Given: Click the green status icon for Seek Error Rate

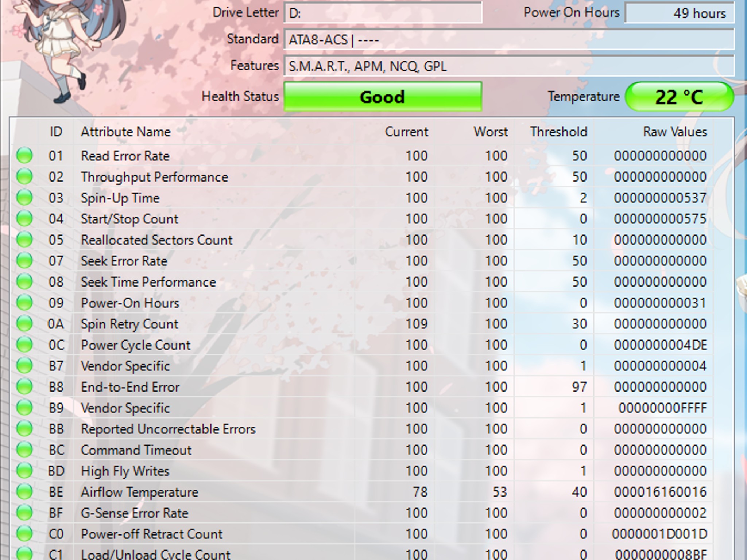Looking at the screenshot, I should (x=24, y=261).
